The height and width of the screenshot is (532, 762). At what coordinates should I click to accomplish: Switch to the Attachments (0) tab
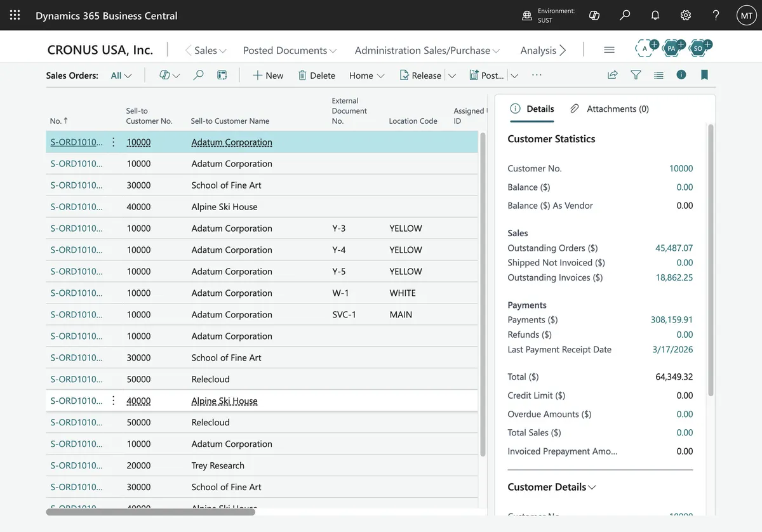pyautogui.click(x=610, y=109)
